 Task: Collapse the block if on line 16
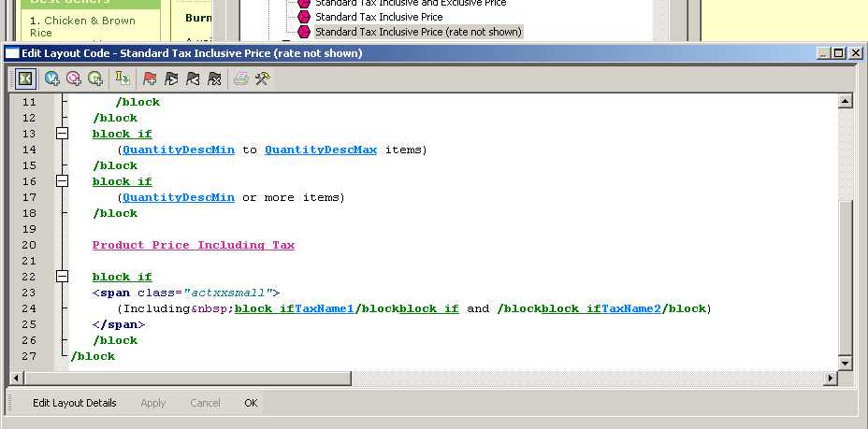63,181
